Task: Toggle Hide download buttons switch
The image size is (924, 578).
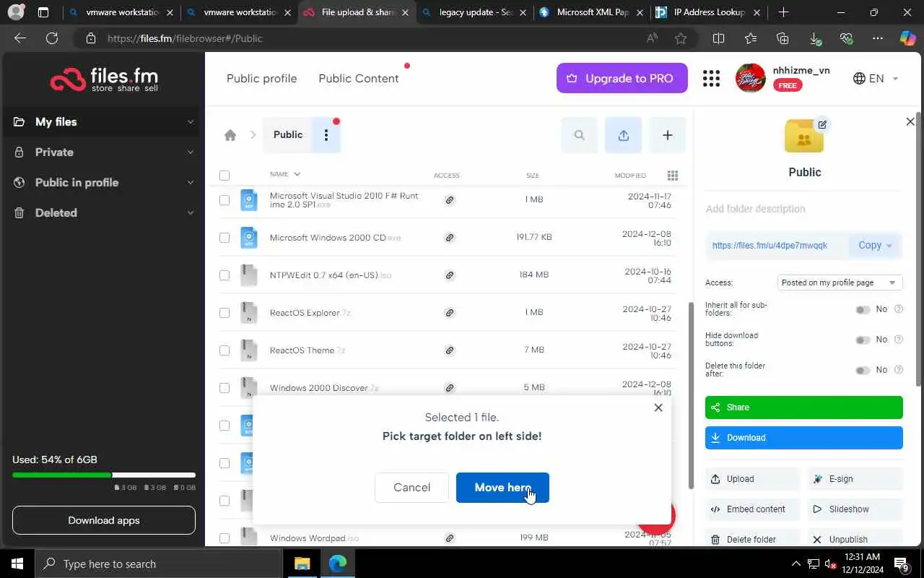Action: pyautogui.click(x=863, y=340)
